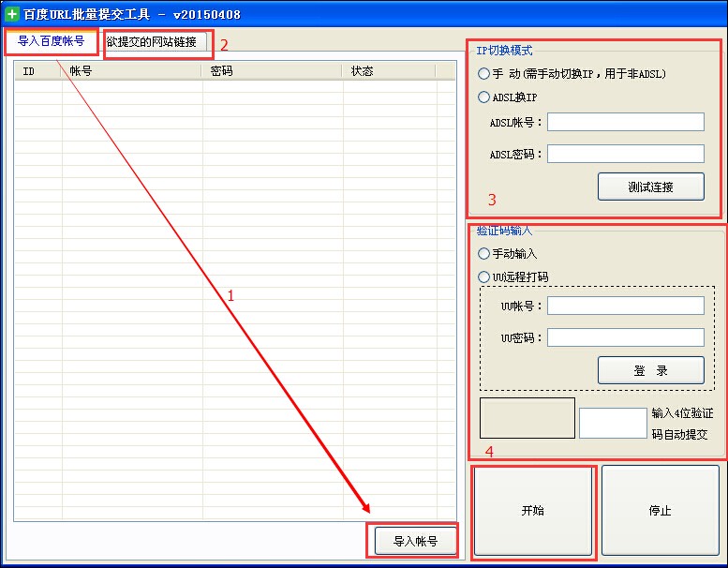The image size is (728, 568).
Task: Focus the ADSL帐号 input field
Action: 625,122
